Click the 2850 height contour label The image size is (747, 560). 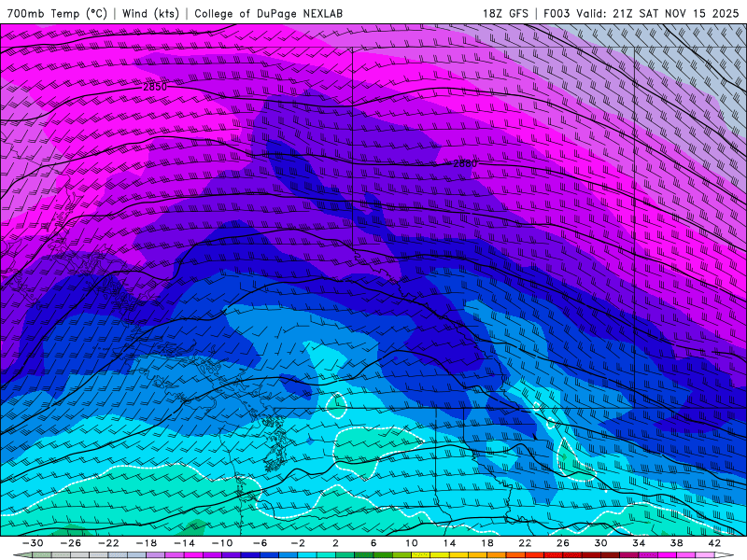pyautogui.click(x=155, y=87)
